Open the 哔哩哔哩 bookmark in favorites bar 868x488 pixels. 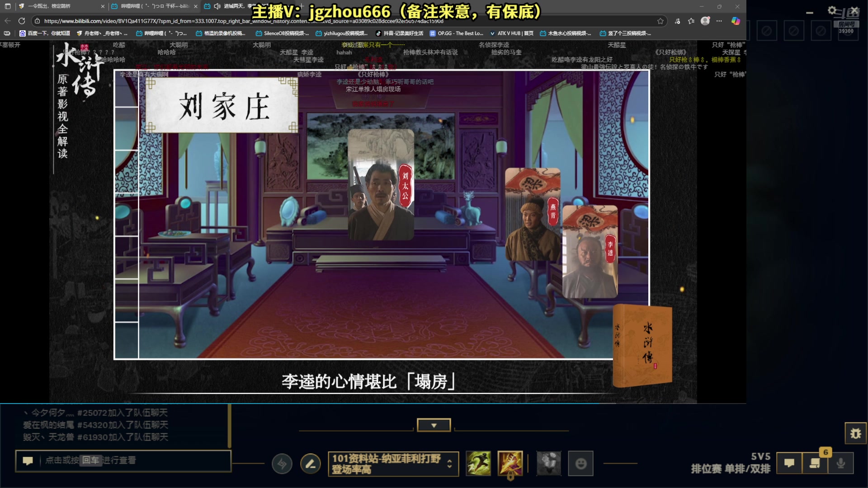coord(161,33)
